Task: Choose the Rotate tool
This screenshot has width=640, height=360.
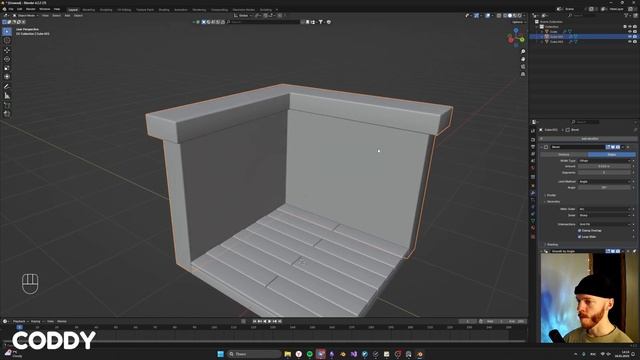Action: pyautogui.click(x=7, y=59)
